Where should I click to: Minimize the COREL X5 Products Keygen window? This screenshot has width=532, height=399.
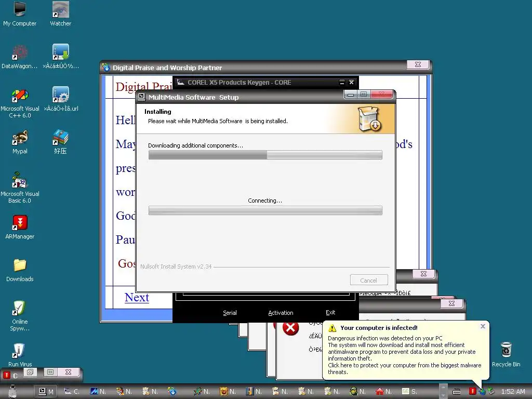click(342, 83)
